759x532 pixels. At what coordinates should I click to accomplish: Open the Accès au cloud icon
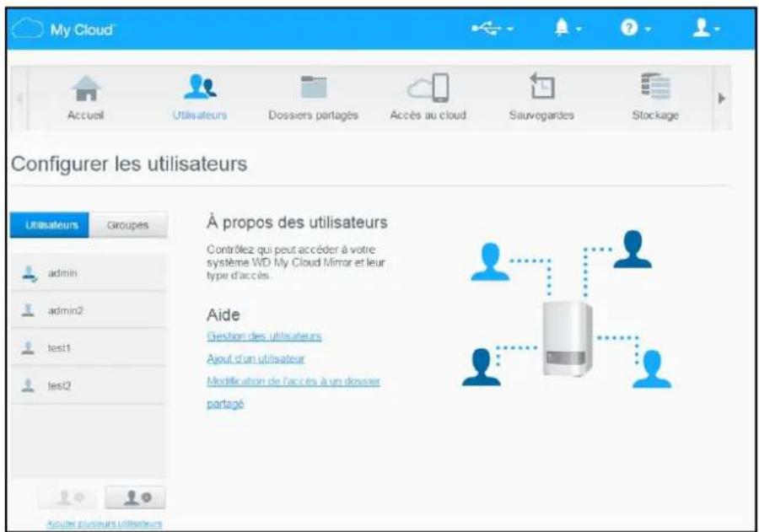point(428,88)
